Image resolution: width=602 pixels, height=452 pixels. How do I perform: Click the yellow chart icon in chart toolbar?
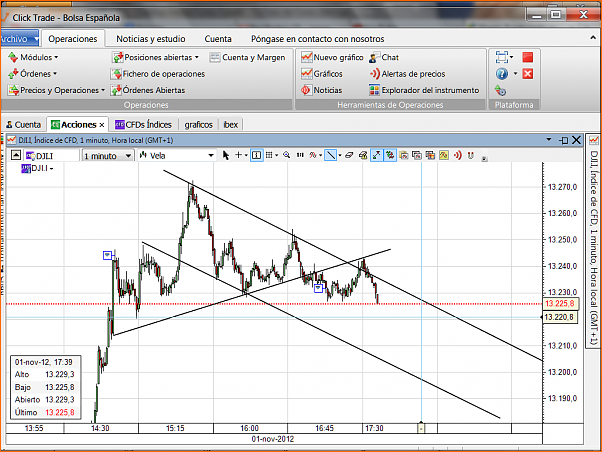444,155
